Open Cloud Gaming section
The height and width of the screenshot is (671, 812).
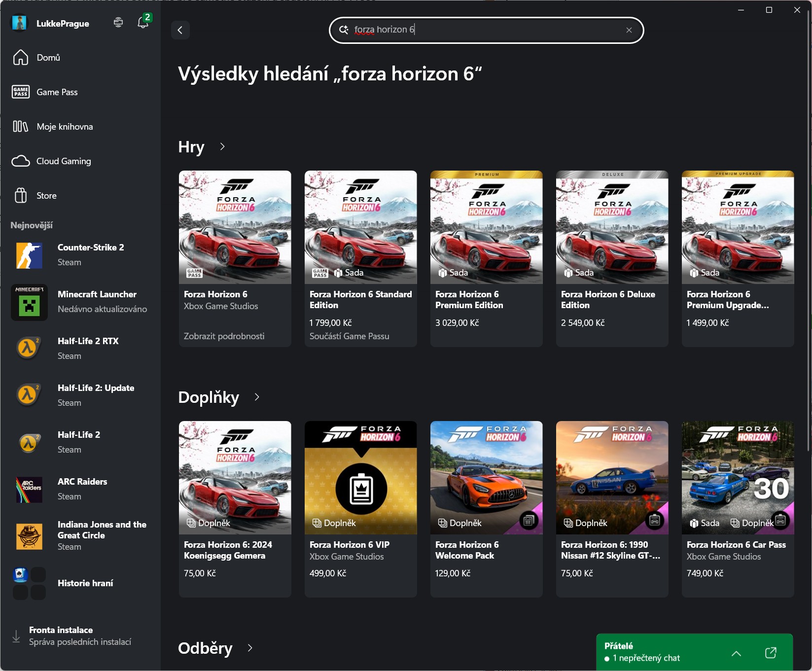point(80,161)
